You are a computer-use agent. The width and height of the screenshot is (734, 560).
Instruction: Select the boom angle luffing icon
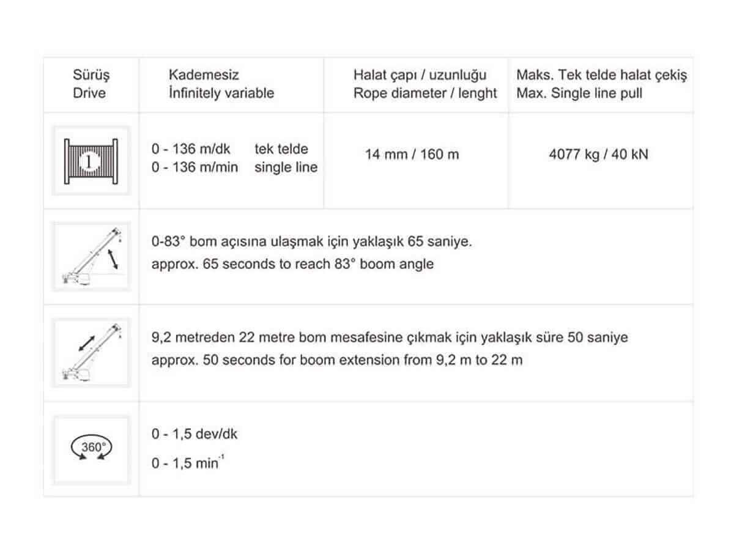click(91, 256)
